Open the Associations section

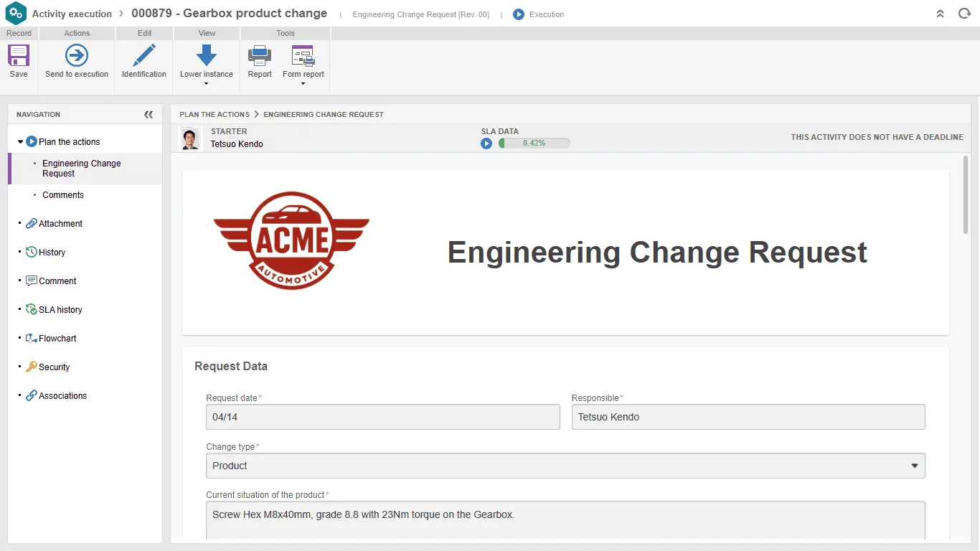coord(62,396)
